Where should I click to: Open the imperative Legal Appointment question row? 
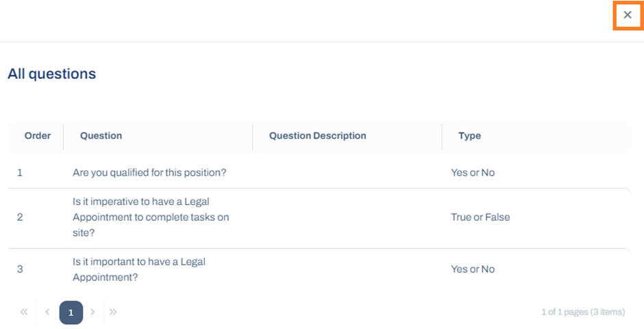pyautogui.click(x=319, y=218)
